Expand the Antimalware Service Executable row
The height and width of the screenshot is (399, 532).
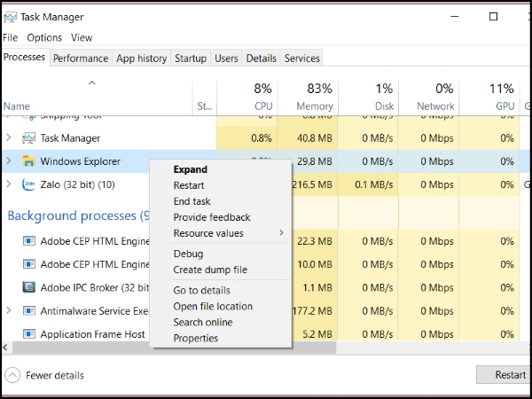click(9, 311)
